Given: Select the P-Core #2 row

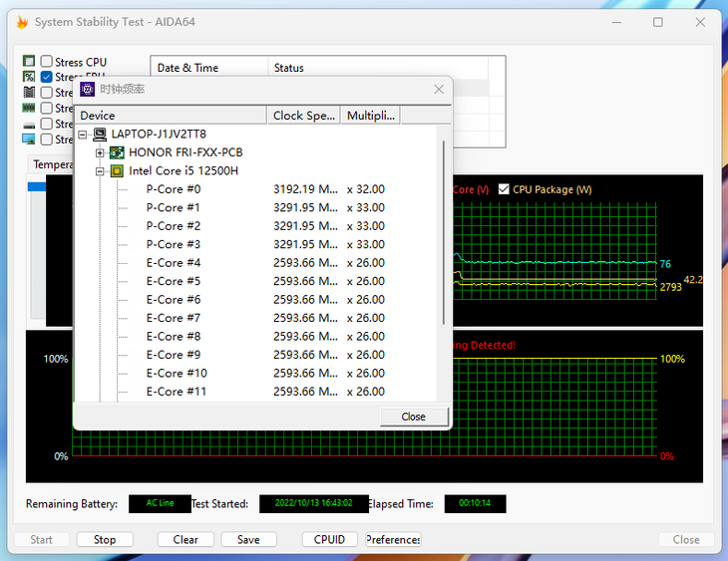Looking at the screenshot, I should [x=255, y=226].
